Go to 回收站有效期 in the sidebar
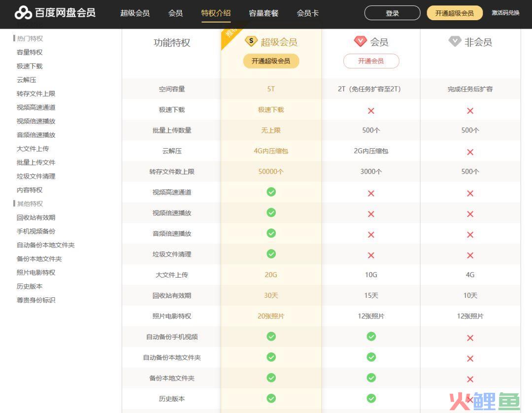The width and height of the screenshot is (532, 413). point(36,218)
